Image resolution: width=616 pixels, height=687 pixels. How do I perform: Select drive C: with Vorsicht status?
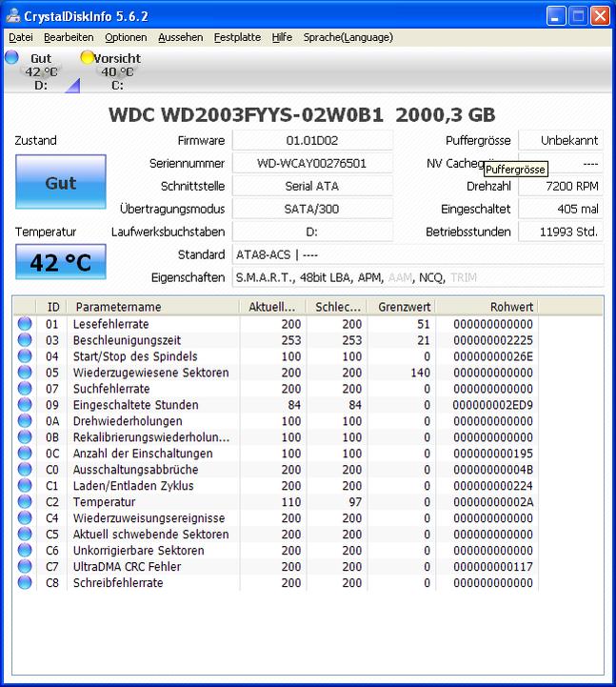click(x=116, y=71)
